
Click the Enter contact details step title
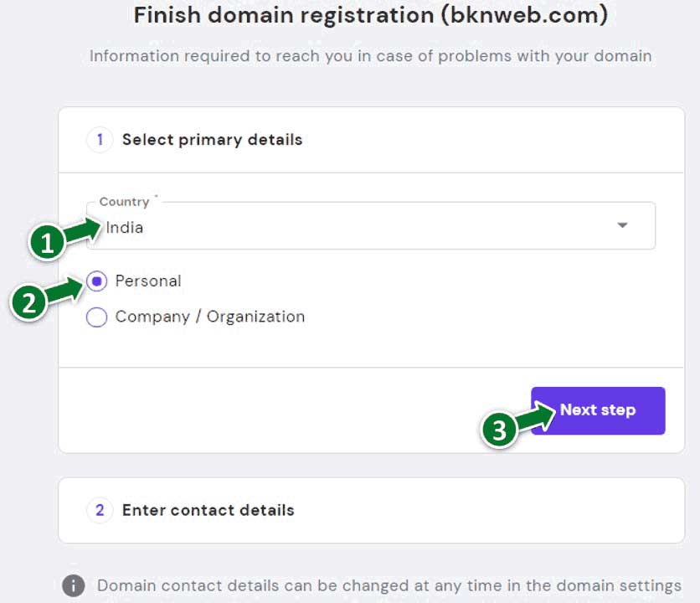point(208,510)
